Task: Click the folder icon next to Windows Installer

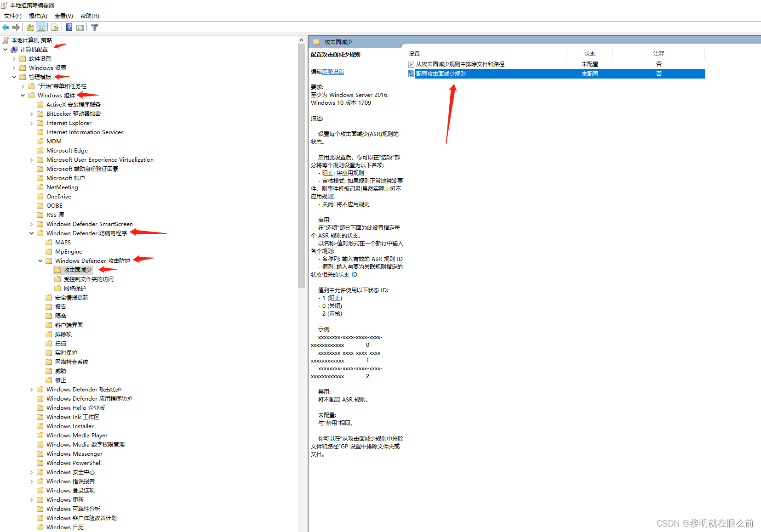Action: [x=40, y=426]
